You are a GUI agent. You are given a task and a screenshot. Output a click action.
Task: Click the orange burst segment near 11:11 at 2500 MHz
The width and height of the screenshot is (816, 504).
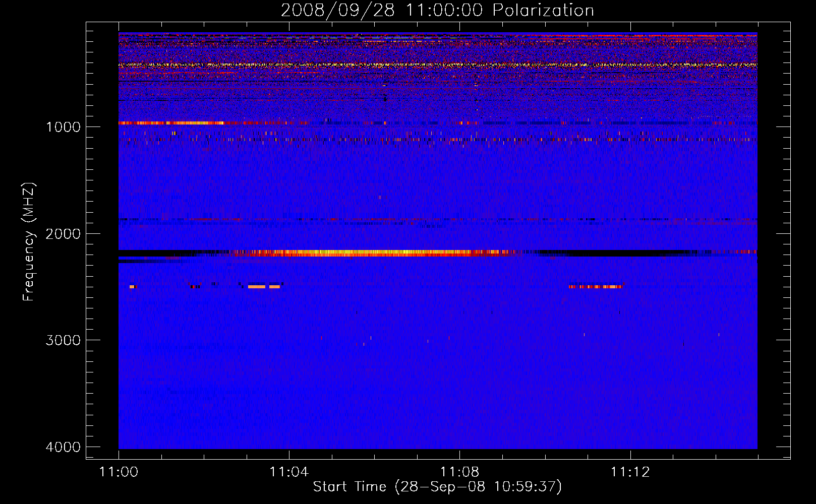(596, 286)
